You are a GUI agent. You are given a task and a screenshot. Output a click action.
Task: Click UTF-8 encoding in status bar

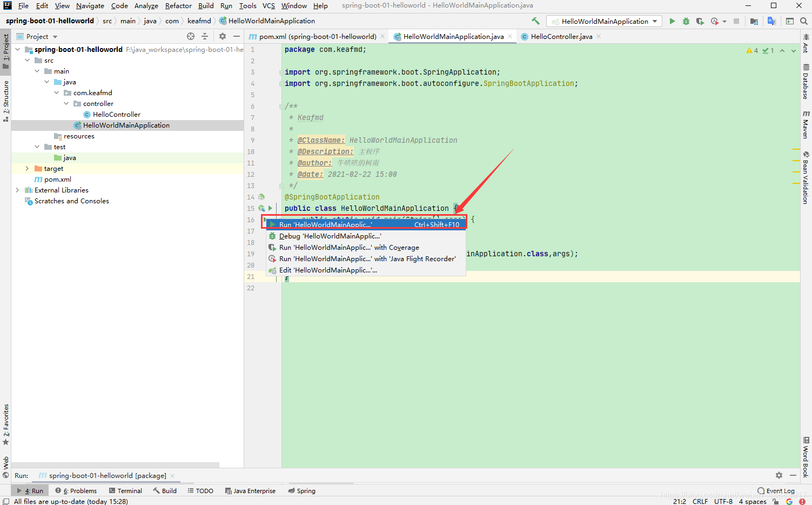click(x=723, y=501)
